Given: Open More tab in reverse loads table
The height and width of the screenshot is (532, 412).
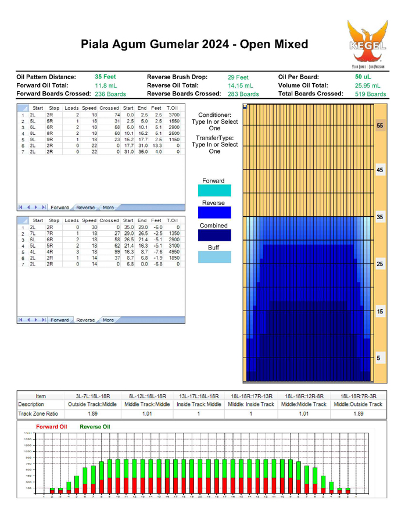Looking at the screenshot, I should (108, 320).
